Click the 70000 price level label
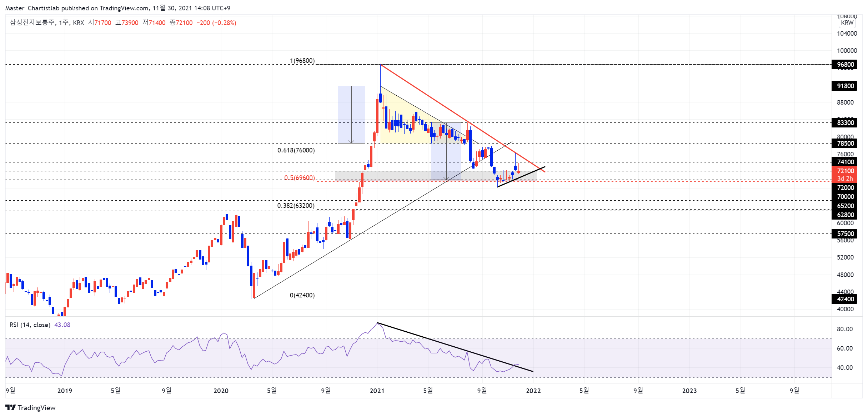 click(844, 197)
